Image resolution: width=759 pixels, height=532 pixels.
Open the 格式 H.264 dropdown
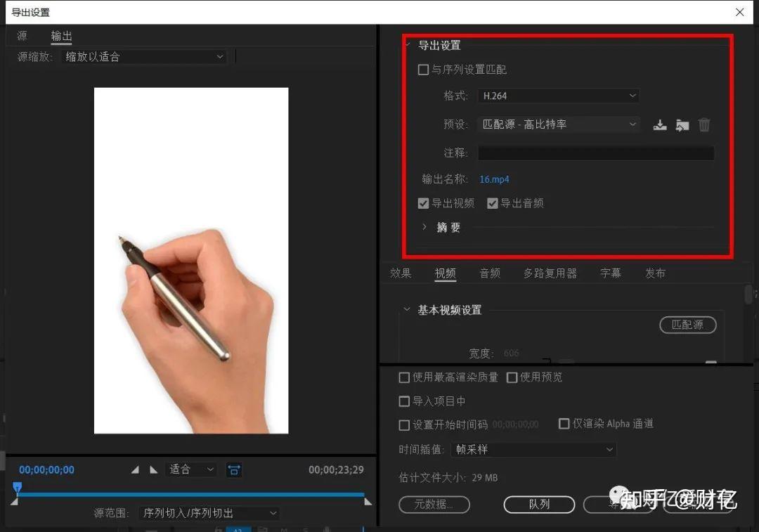pyautogui.click(x=559, y=96)
